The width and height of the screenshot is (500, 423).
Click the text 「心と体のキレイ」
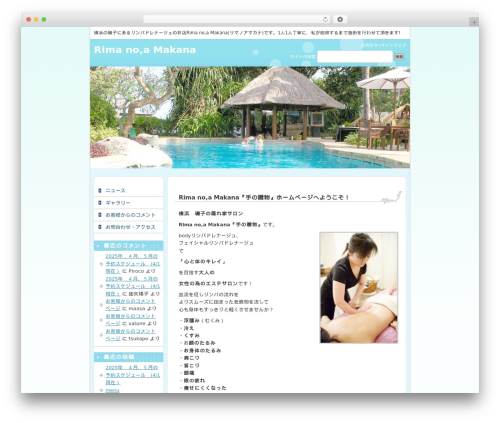click(202, 262)
